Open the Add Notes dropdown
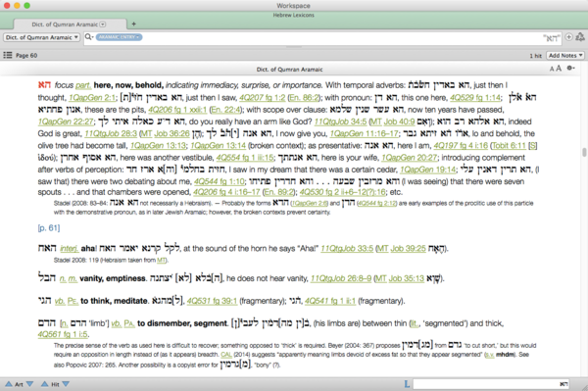This screenshot has width=588, height=391. (565, 55)
